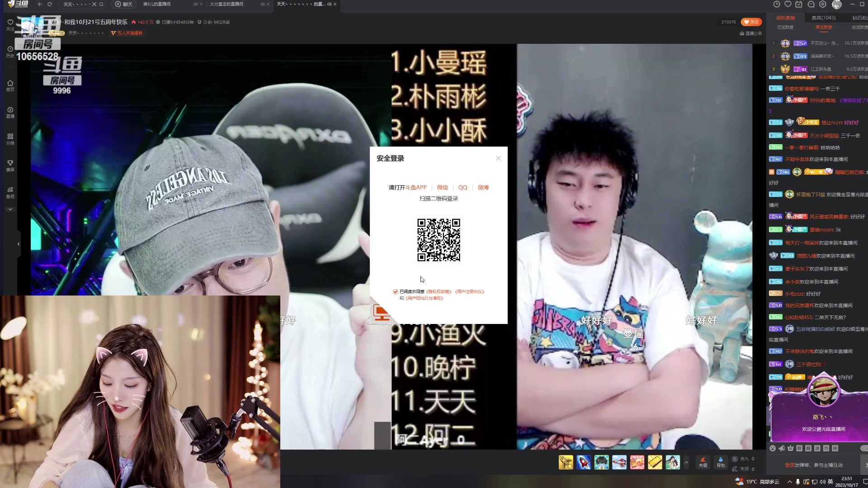
Task: Reload the page with the refresh icon
Action: click(50, 4)
